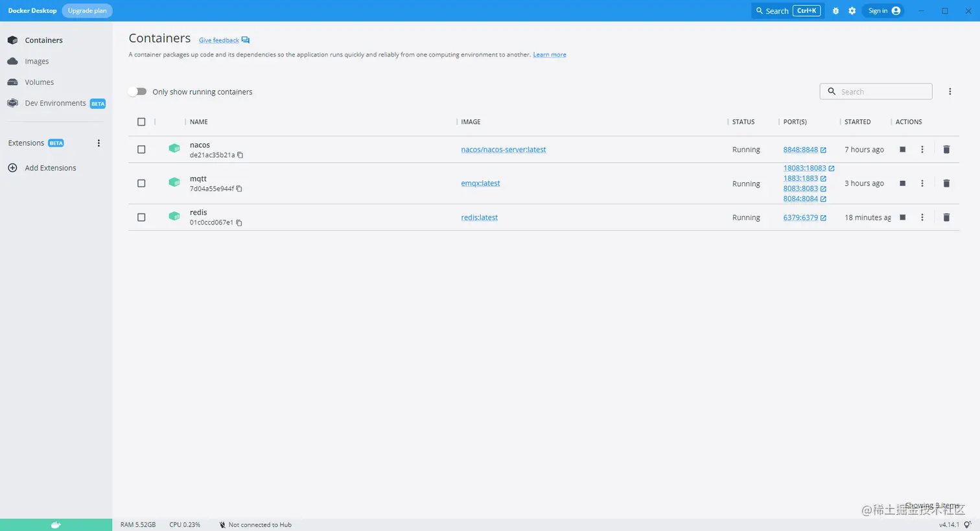The height and width of the screenshot is (531, 980).
Task: Click the Add Extensions plus icon
Action: (12, 168)
